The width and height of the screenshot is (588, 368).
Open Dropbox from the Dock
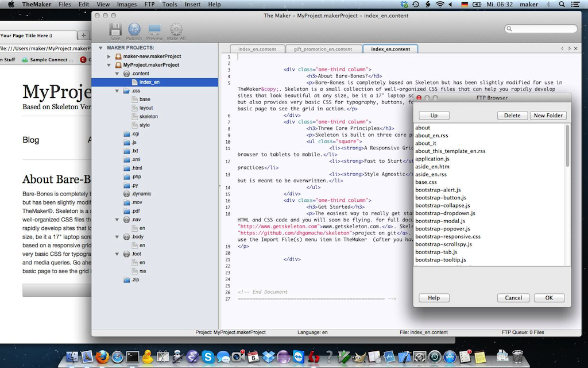click(x=269, y=356)
